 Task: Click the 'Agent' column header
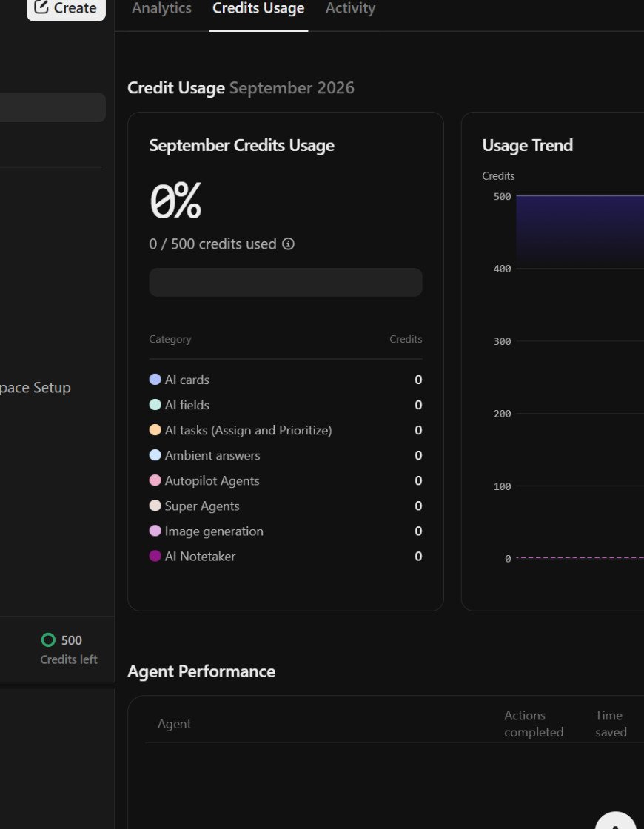tap(174, 724)
